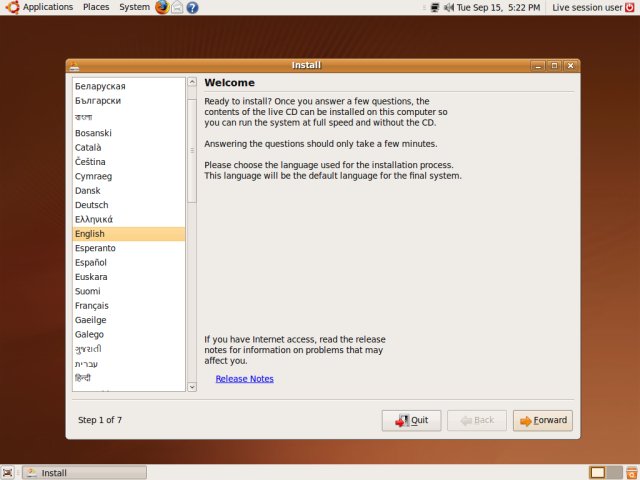Select Bosanski language
This screenshot has width=640, height=480.
click(x=129, y=133)
